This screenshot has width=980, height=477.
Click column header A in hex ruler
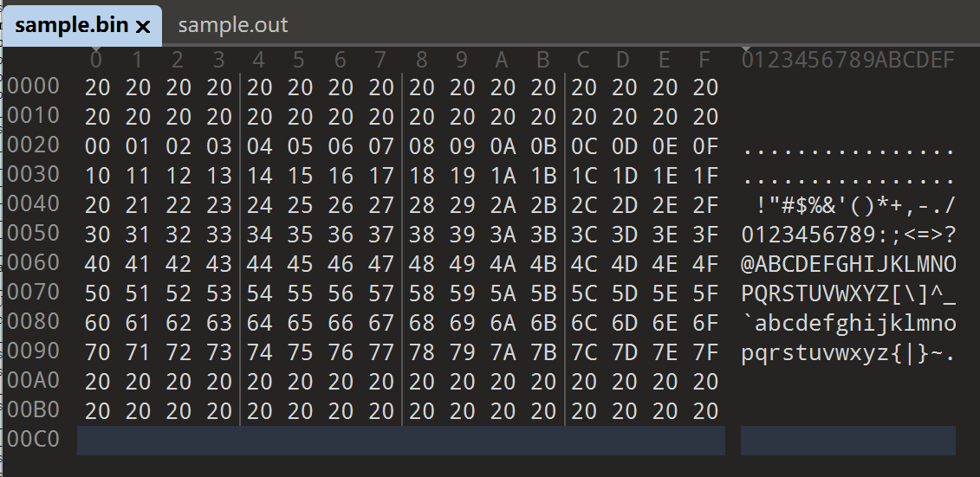tap(501, 60)
